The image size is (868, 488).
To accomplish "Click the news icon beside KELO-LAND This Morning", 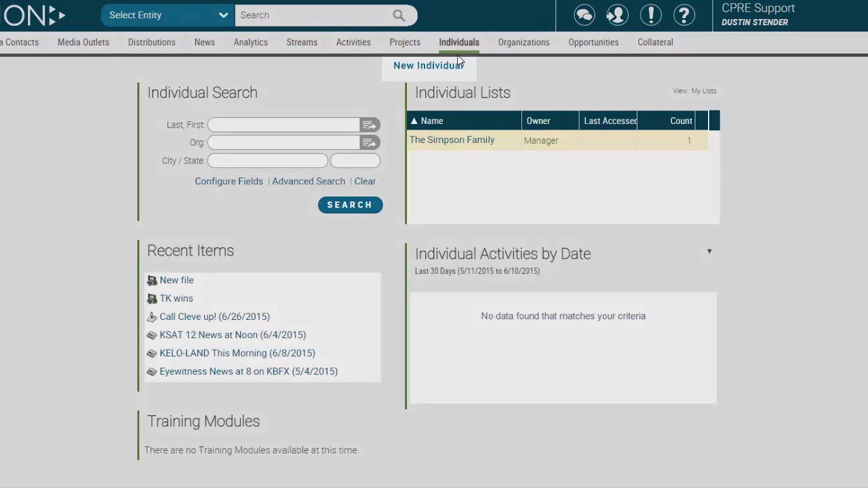I will coord(152,354).
